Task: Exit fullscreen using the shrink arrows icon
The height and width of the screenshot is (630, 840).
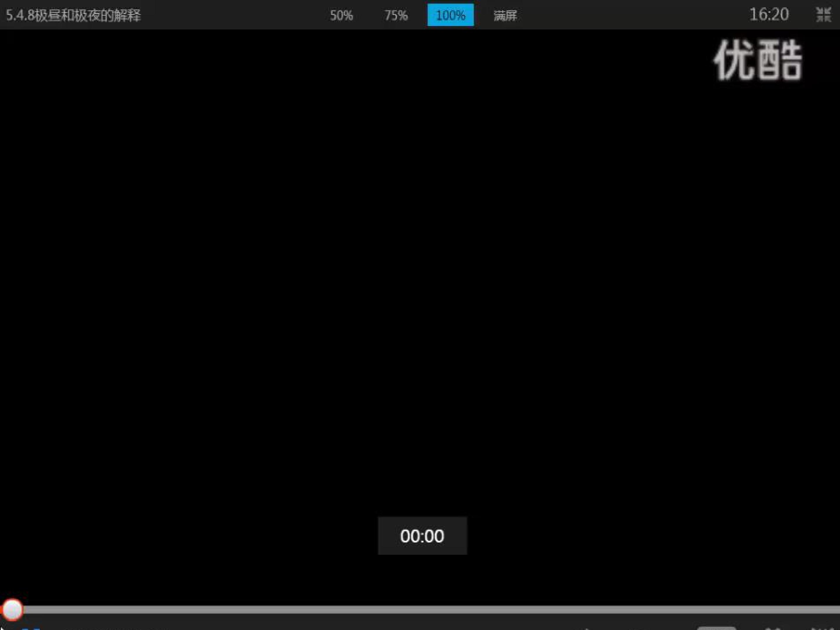Action: pos(823,15)
